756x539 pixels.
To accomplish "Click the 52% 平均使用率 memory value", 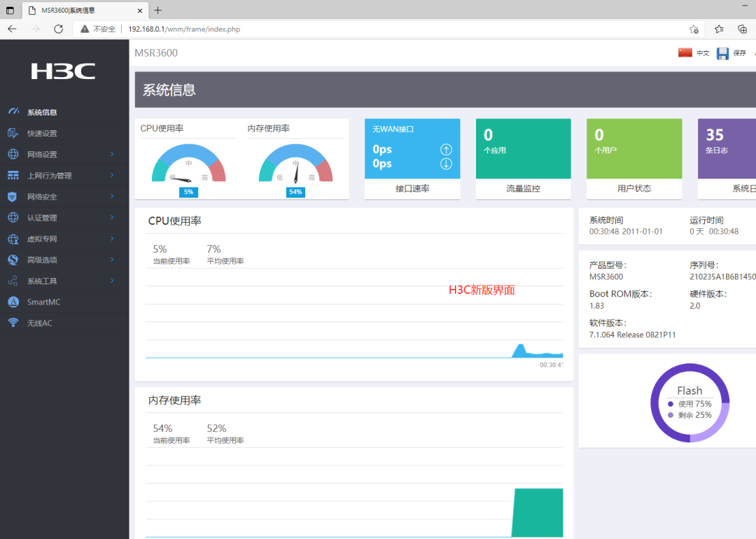I will (x=216, y=428).
